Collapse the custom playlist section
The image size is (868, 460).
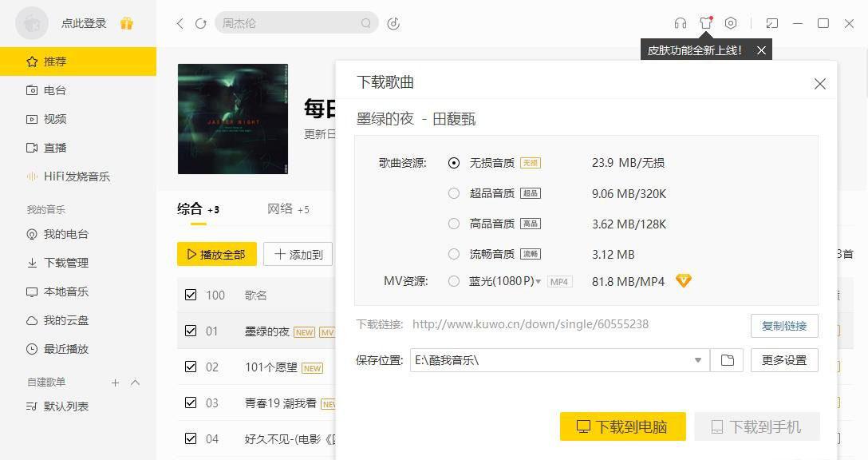pyautogui.click(x=135, y=383)
